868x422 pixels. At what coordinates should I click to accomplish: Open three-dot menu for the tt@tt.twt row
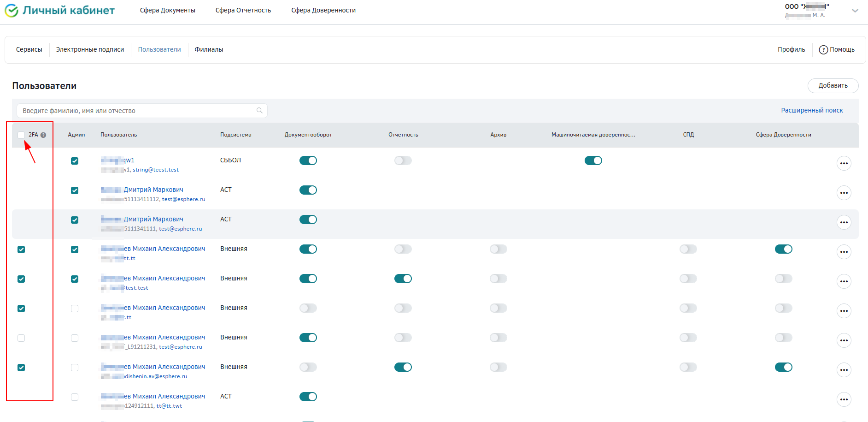point(844,399)
